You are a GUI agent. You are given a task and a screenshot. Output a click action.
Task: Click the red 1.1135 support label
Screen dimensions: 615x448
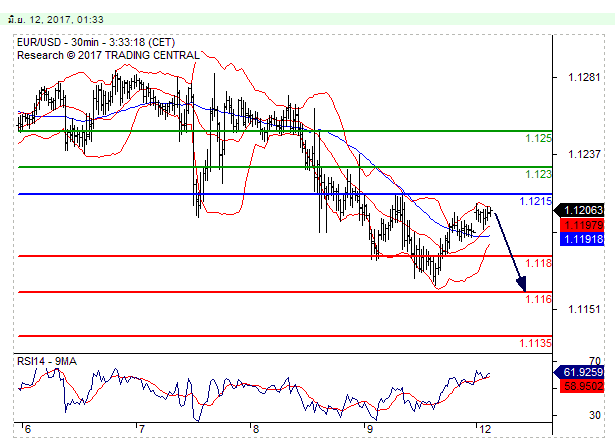[536, 343]
